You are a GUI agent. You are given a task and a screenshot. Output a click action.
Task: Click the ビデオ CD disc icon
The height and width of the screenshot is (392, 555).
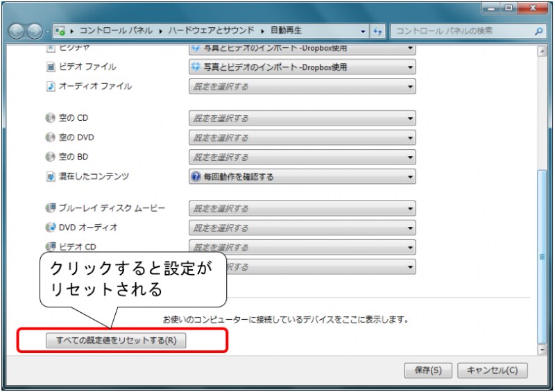click(51, 246)
